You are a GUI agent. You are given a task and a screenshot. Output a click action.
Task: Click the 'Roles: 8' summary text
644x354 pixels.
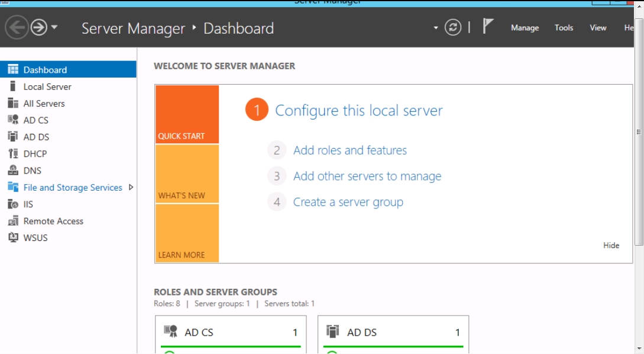[x=167, y=304]
